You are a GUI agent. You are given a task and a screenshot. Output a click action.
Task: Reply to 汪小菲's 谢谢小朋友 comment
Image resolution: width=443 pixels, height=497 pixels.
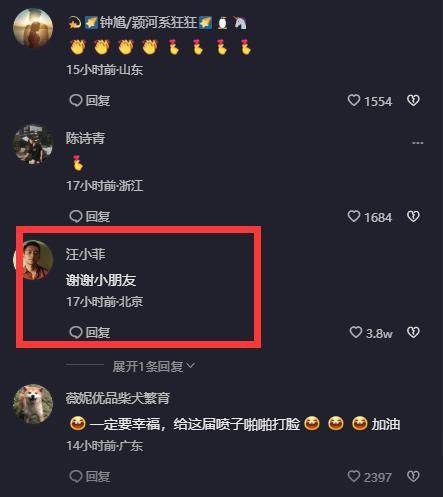tap(90, 332)
